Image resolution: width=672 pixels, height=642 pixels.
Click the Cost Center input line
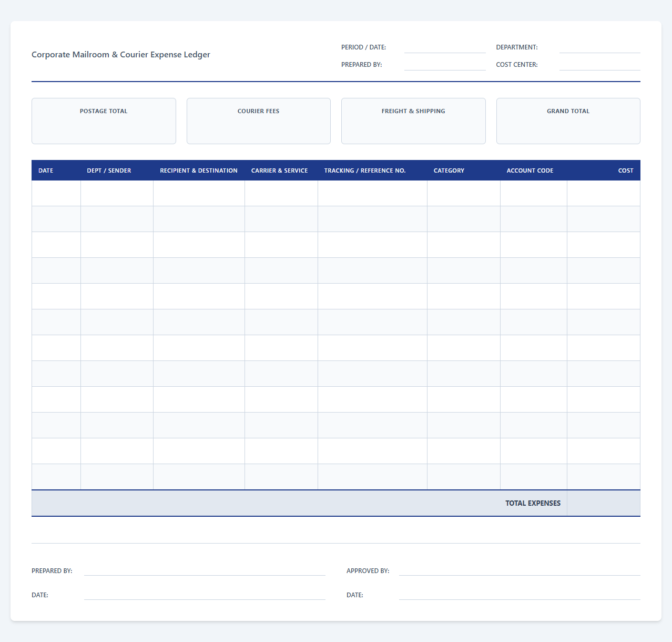(x=600, y=65)
